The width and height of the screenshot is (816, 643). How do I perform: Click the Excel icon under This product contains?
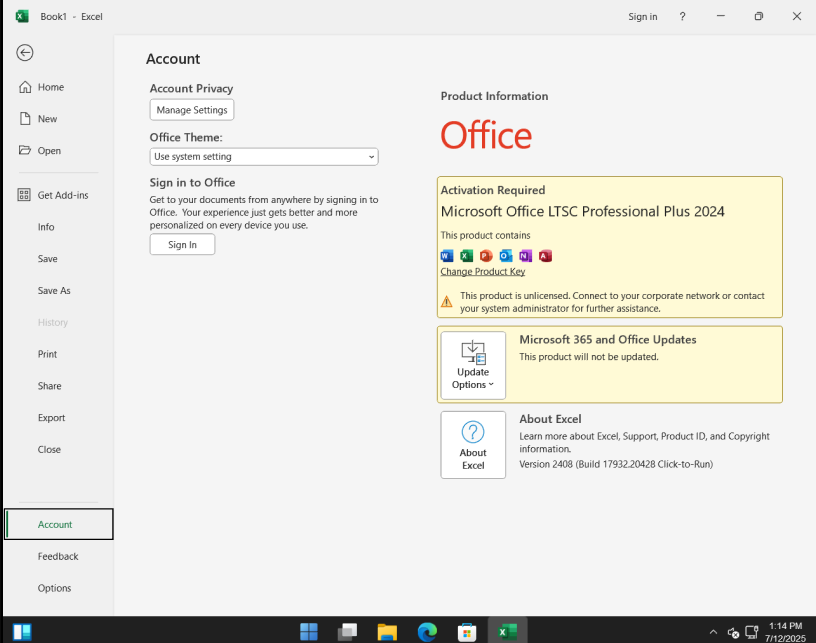click(466, 256)
